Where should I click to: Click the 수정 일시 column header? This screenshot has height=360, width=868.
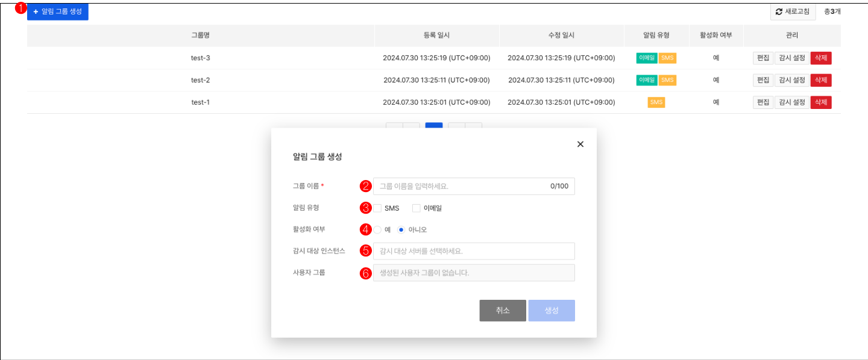click(562, 36)
